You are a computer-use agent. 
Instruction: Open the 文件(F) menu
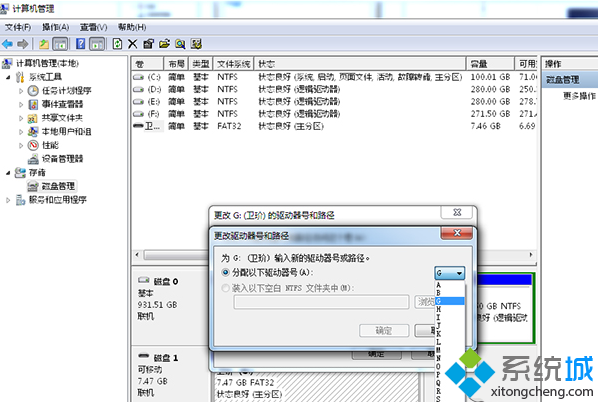point(18,27)
